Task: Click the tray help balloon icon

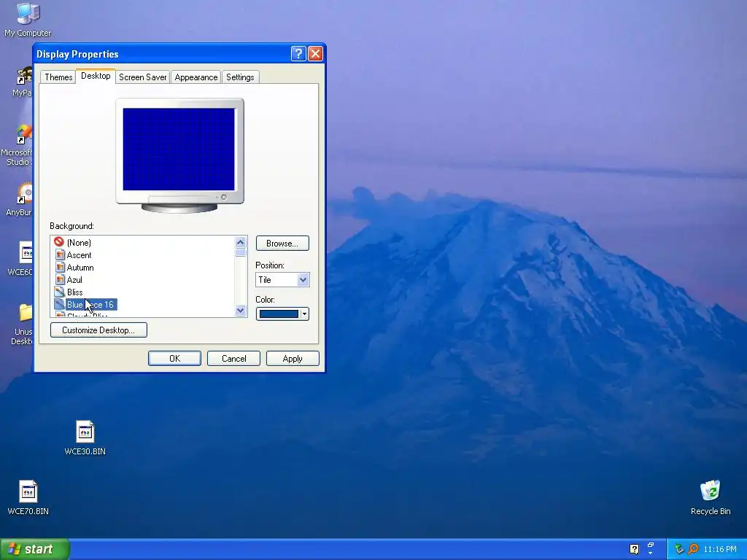Action: coord(634,549)
